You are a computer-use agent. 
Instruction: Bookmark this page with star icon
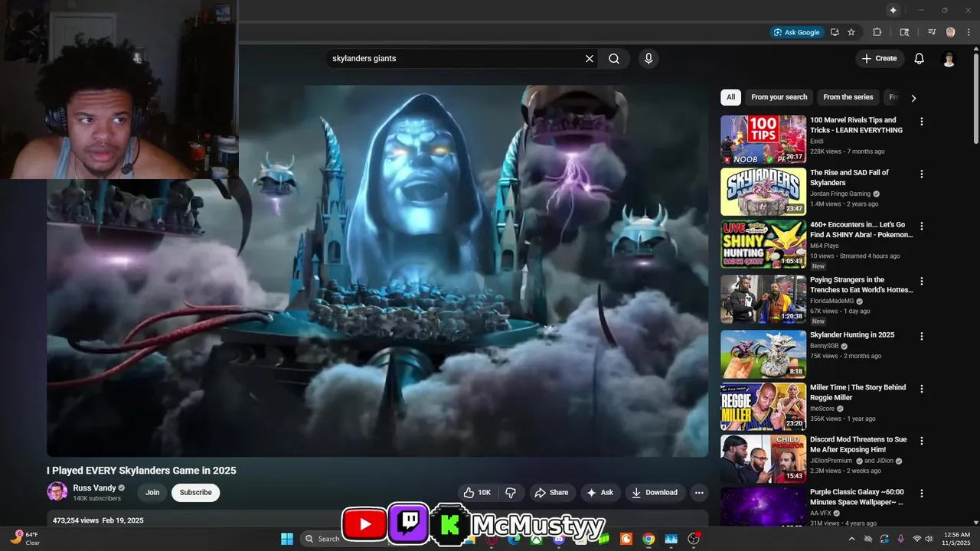[851, 32]
